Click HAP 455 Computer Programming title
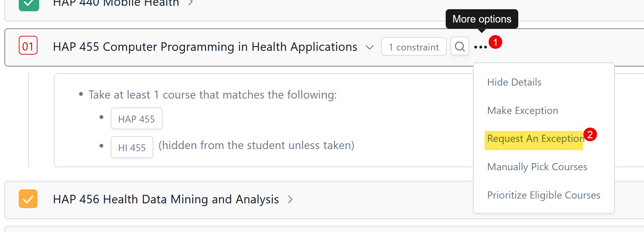 point(205,47)
